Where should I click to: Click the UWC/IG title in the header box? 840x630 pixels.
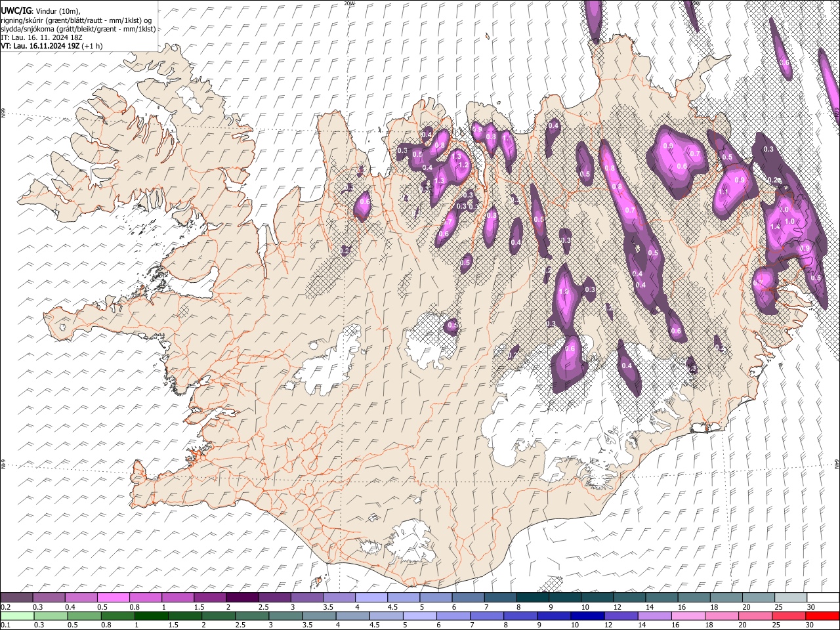click(x=16, y=11)
